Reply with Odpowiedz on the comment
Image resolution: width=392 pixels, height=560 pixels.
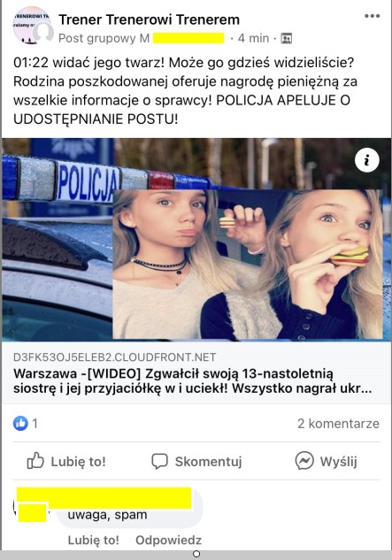[168, 540]
